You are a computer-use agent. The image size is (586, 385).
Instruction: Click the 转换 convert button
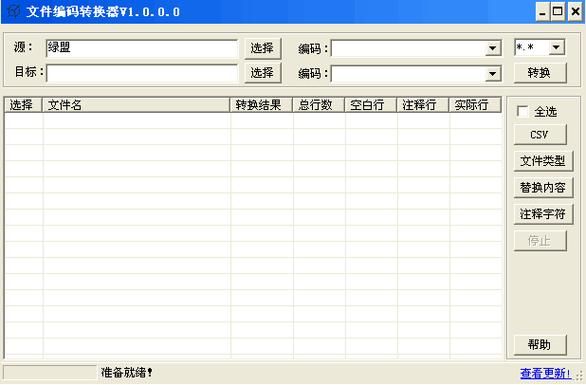point(540,73)
